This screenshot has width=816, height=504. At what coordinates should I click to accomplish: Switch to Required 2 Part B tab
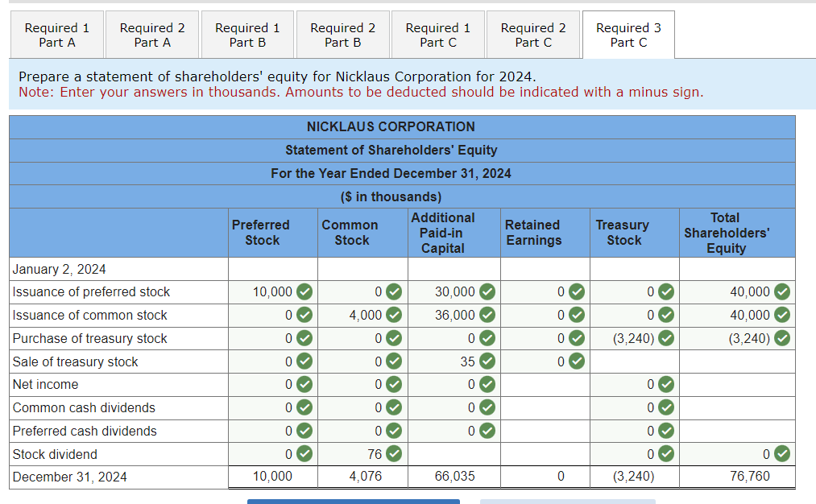point(342,35)
